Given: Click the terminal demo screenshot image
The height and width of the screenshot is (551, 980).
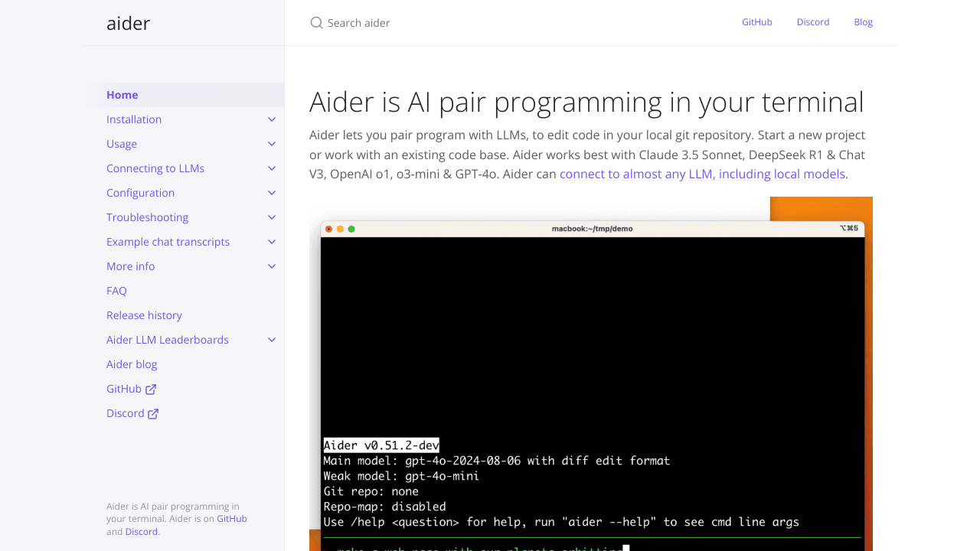Looking at the screenshot, I should pyautogui.click(x=591, y=373).
